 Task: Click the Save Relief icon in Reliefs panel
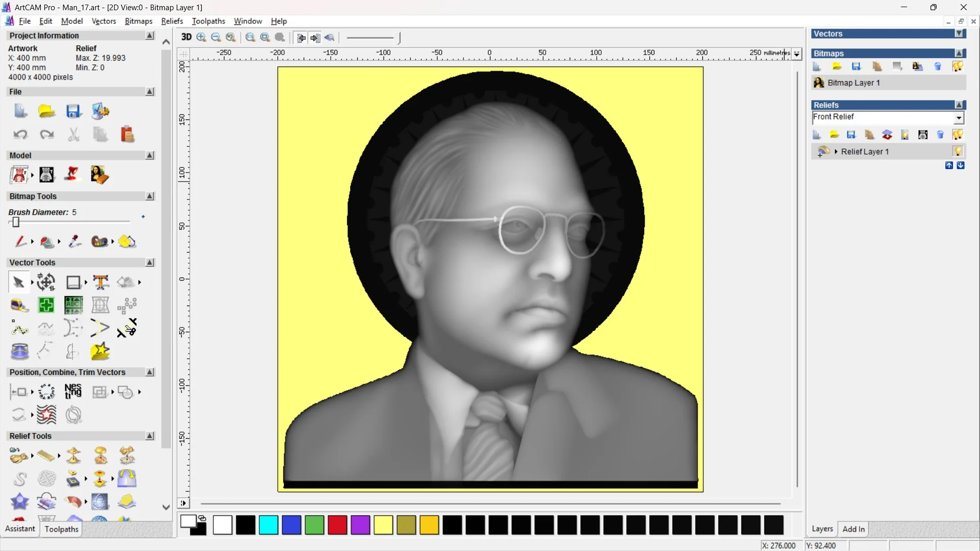[851, 135]
